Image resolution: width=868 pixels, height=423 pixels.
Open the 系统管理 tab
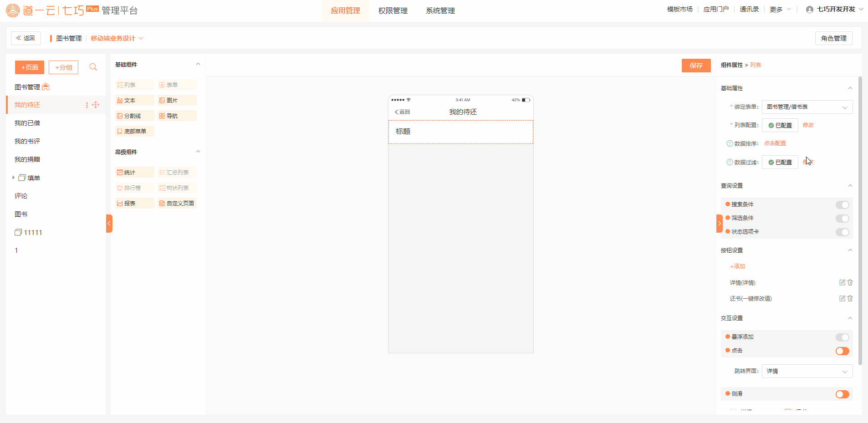tap(440, 10)
